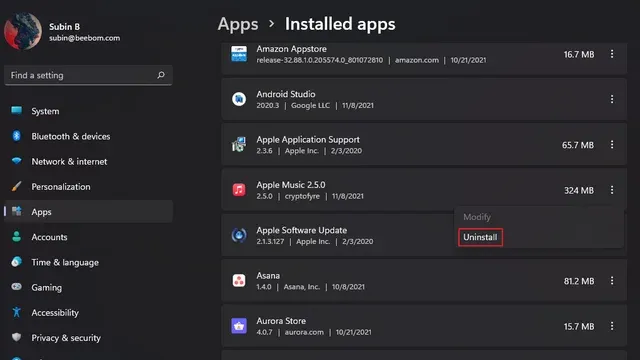Choose Modify from the context menu

(477, 217)
